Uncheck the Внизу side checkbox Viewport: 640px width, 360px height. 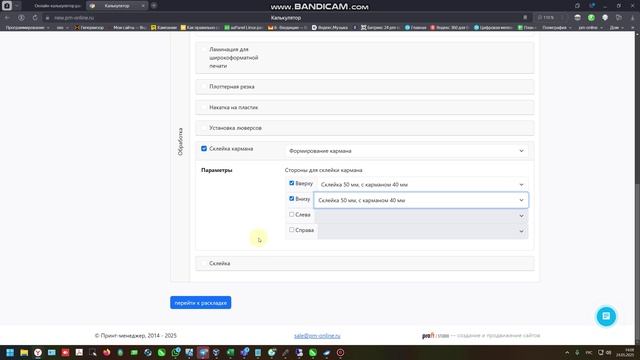pos(291,199)
